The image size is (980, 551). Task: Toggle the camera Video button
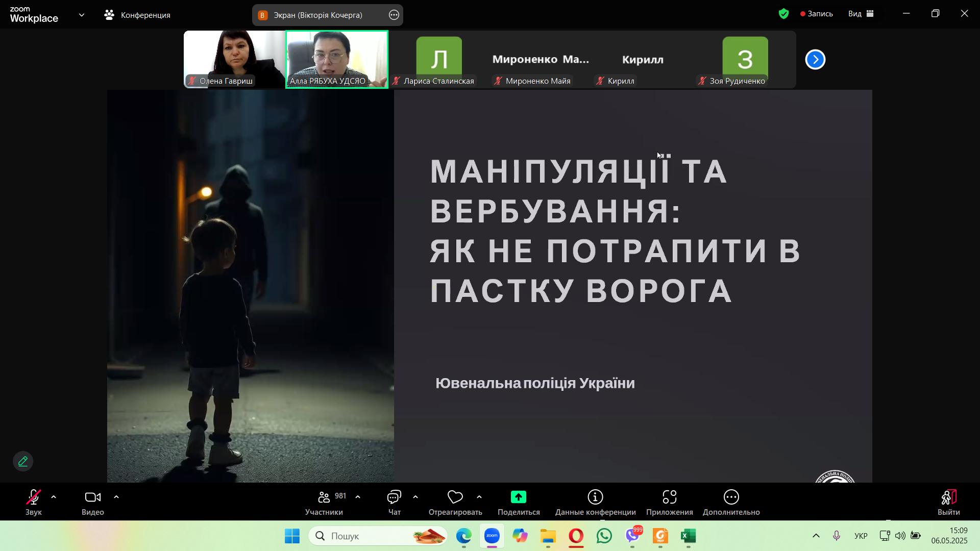(x=93, y=497)
